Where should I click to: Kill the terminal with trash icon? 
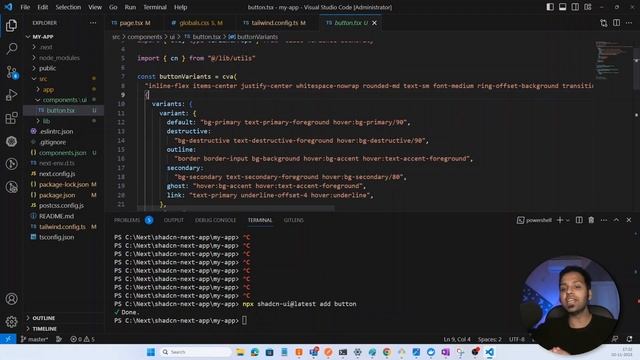click(591, 220)
